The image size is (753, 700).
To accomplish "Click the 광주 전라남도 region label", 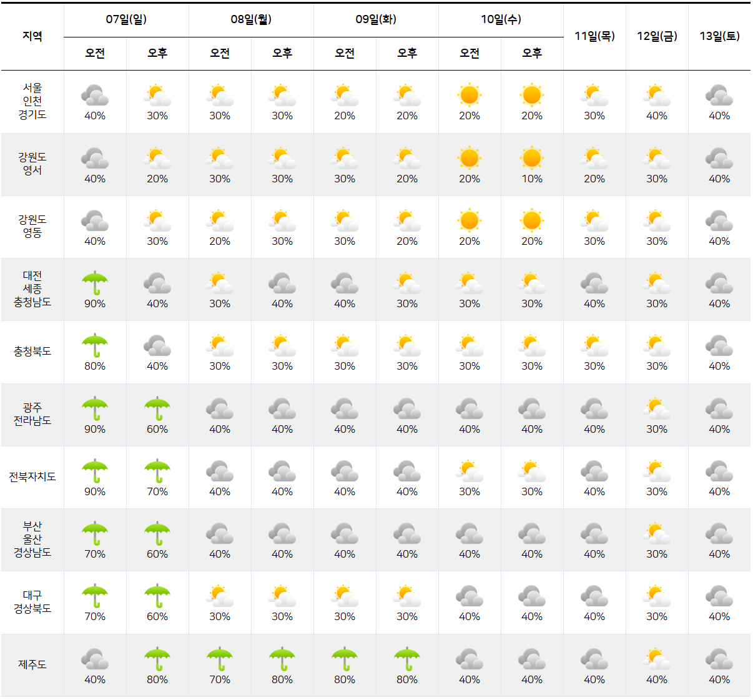I will [32, 414].
